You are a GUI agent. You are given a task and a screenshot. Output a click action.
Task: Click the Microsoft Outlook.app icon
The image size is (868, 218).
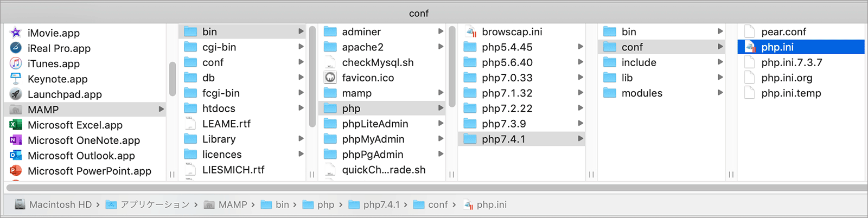point(16,155)
